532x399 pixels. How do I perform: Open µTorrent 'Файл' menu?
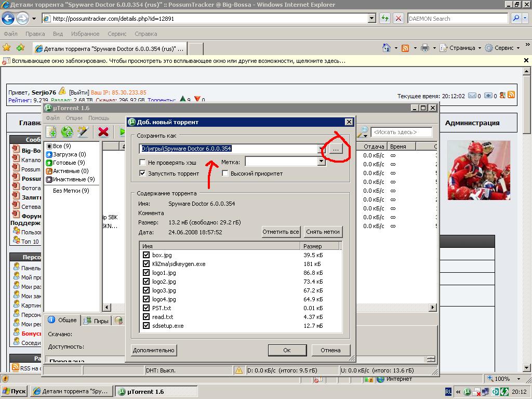click(x=52, y=118)
